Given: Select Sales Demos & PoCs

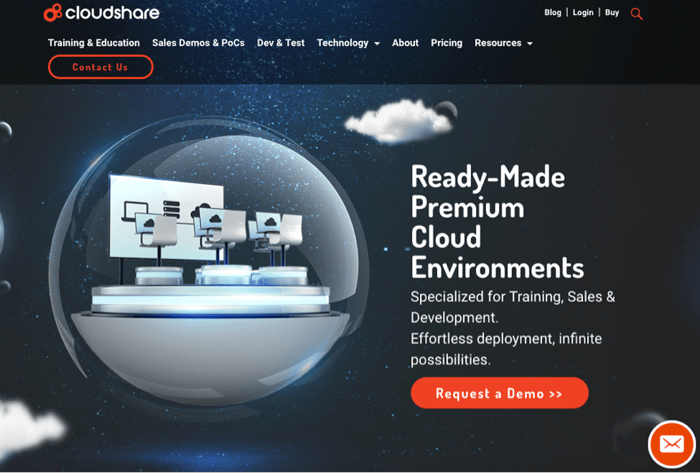Looking at the screenshot, I should [x=198, y=43].
